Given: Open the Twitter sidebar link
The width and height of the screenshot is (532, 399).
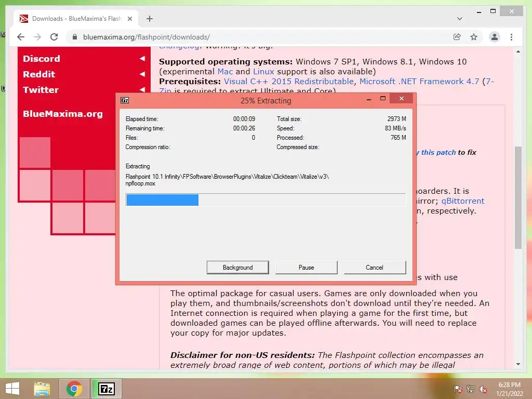Looking at the screenshot, I should point(41,90).
